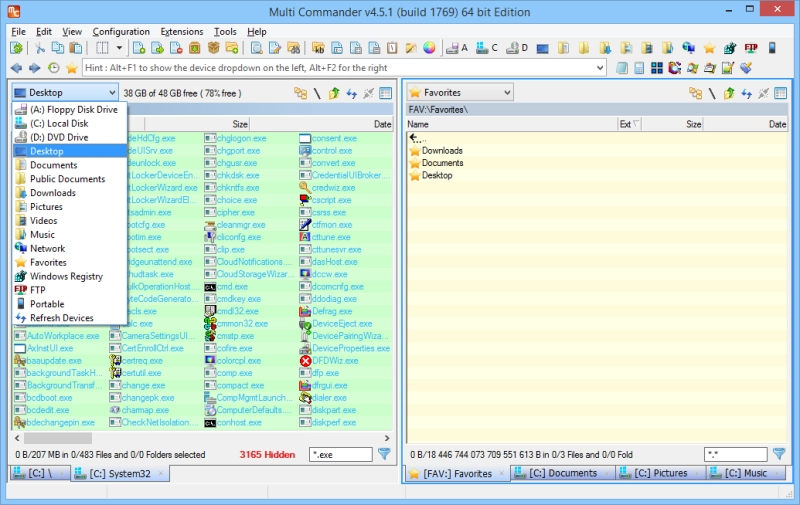Viewport: 800px width, 505px height.
Task: Go to DVD drive D toolbar button
Action: point(517,48)
